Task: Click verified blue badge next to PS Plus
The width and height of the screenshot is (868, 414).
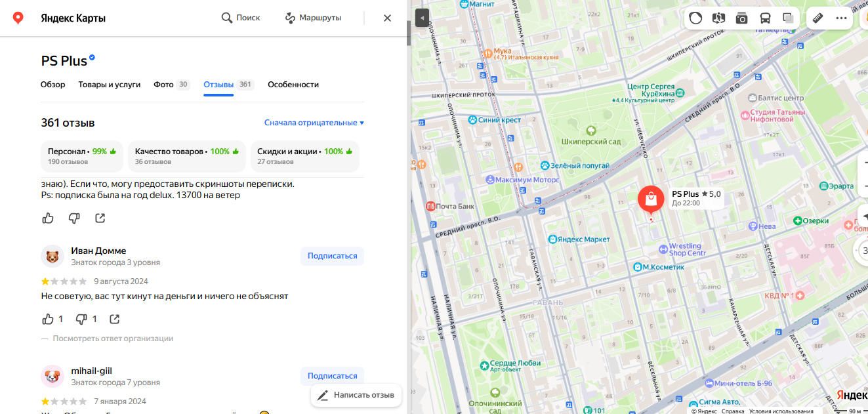Action: coord(93,58)
